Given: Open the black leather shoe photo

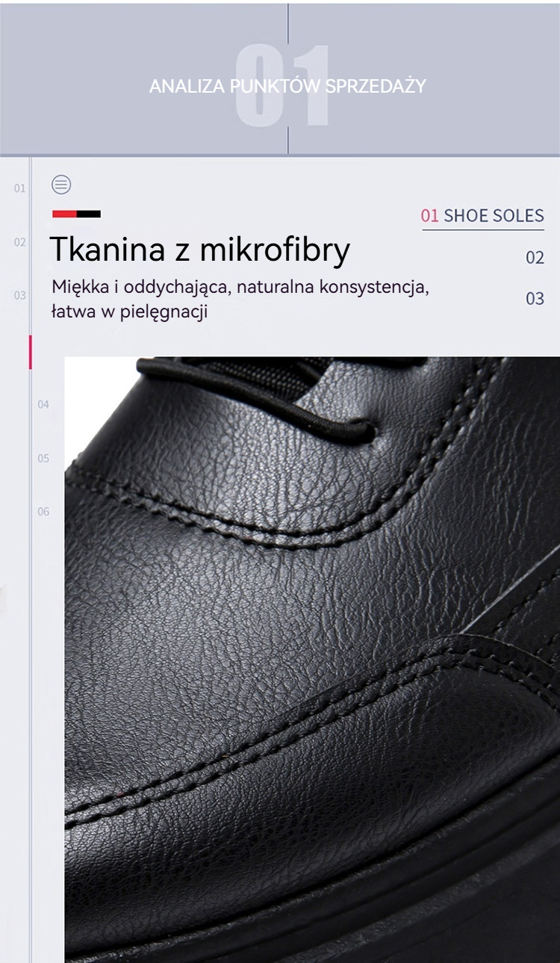Looking at the screenshot, I should click(312, 660).
